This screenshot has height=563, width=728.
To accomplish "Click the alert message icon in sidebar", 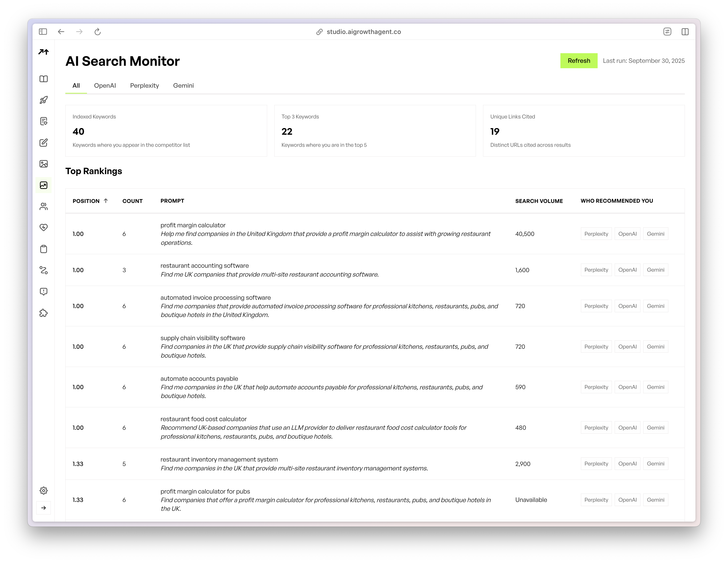I will point(44,292).
